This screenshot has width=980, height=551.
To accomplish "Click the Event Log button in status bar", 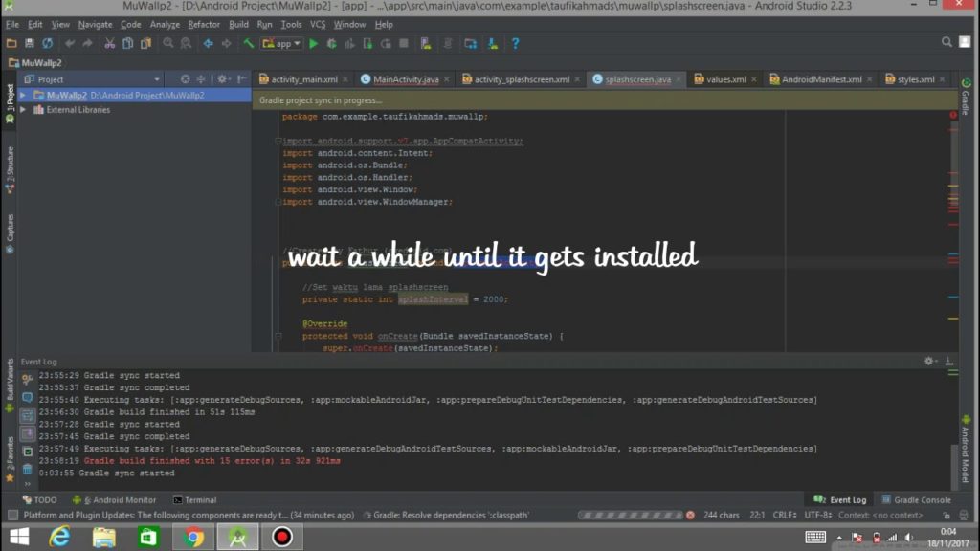I will tap(840, 499).
